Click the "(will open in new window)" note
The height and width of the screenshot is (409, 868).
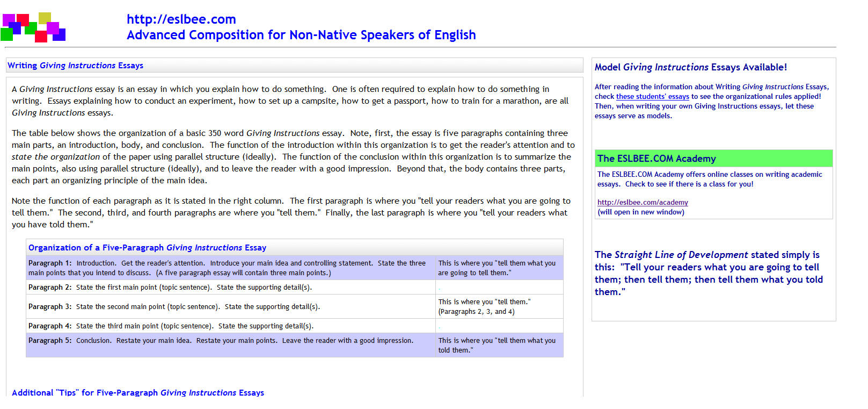coord(640,212)
